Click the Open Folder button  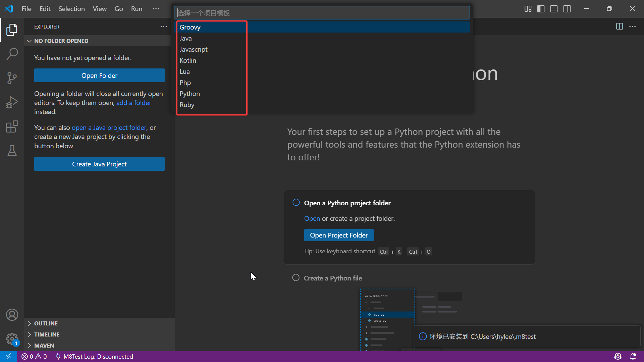pyautogui.click(x=99, y=75)
